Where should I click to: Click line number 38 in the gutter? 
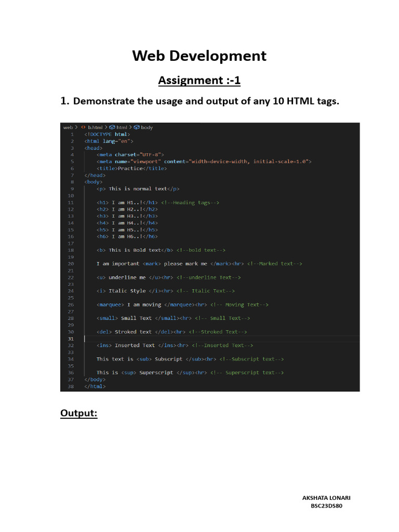71,386
